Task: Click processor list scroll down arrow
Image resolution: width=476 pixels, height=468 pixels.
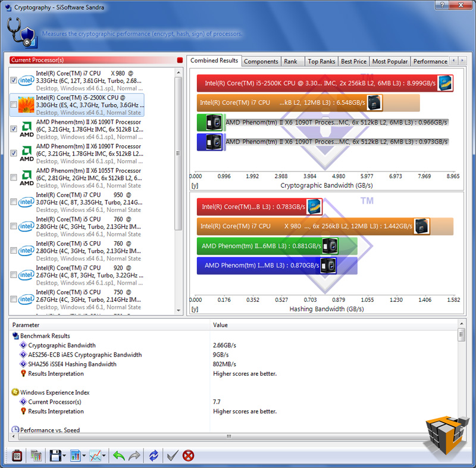Action: [x=178, y=310]
